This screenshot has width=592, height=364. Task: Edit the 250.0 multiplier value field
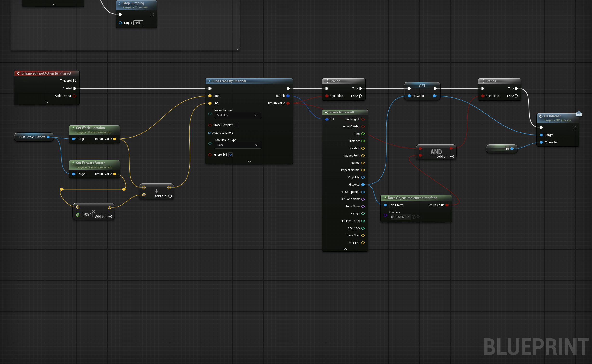[x=87, y=215]
